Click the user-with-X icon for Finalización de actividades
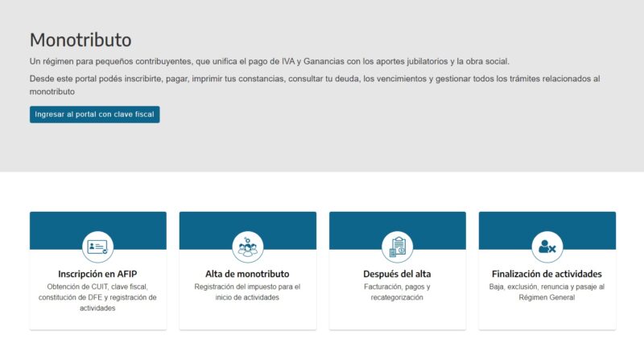 (547, 247)
